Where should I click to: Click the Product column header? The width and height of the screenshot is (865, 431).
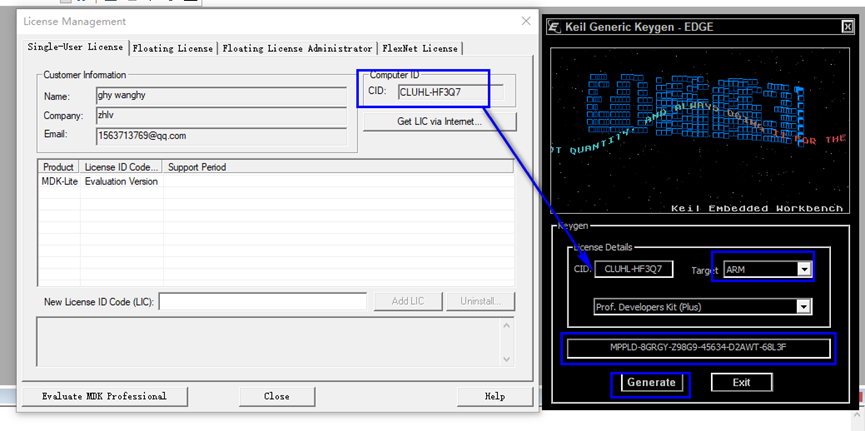point(58,167)
